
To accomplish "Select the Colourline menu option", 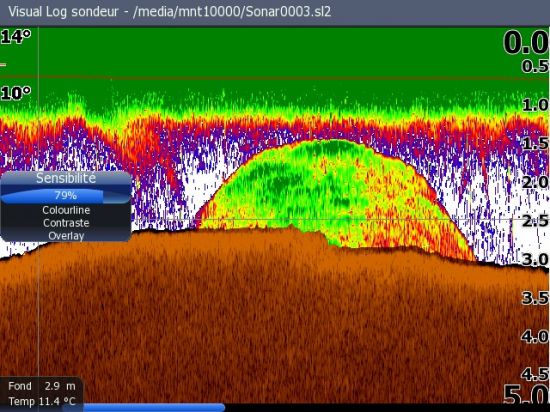I will tap(66, 210).
